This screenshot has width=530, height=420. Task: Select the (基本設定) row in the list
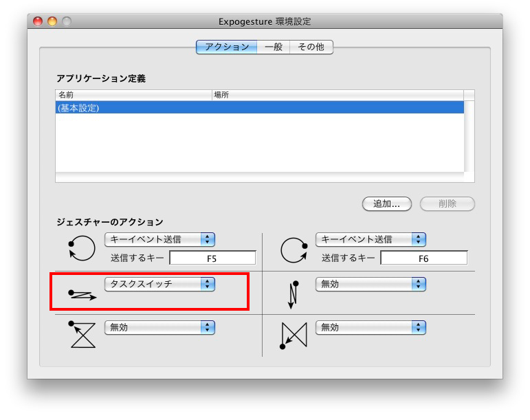point(260,108)
